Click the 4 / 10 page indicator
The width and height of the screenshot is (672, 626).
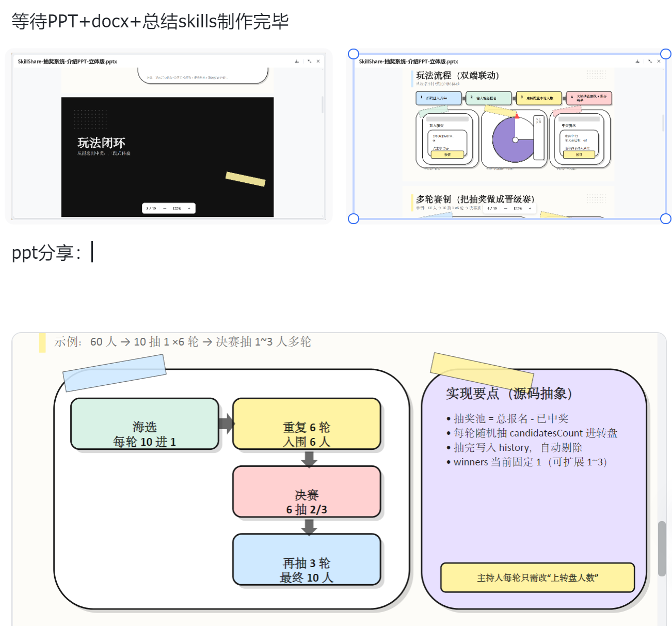(x=492, y=209)
